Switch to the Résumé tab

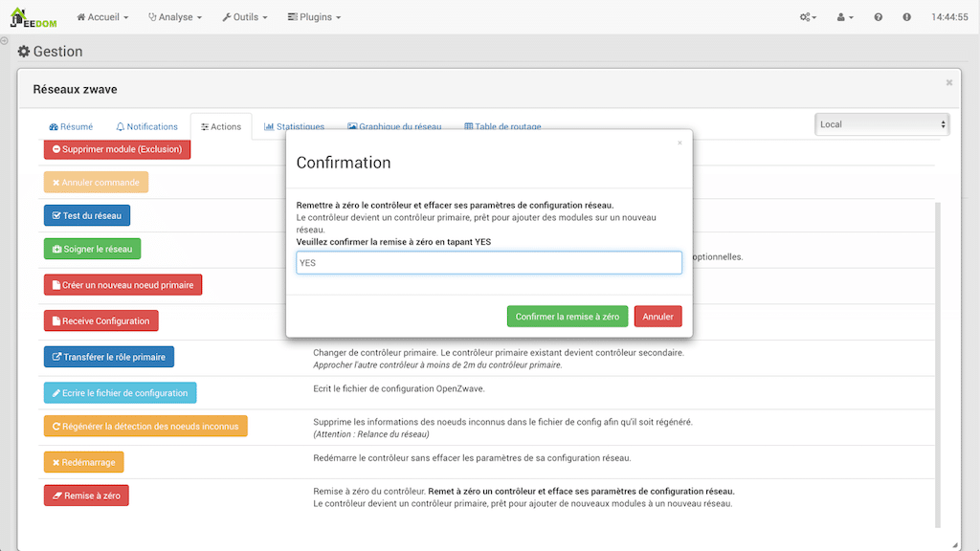click(71, 126)
